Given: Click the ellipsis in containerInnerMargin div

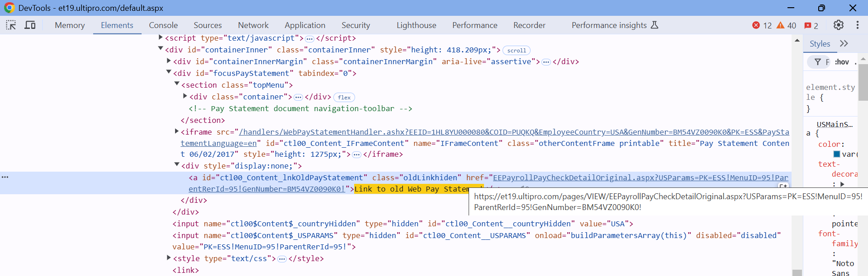Looking at the screenshot, I should pyautogui.click(x=546, y=62).
